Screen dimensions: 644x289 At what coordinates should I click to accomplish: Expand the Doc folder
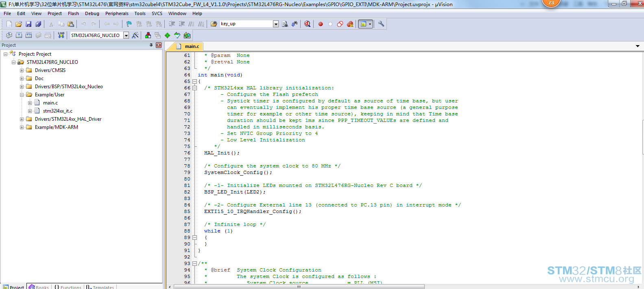click(22, 78)
